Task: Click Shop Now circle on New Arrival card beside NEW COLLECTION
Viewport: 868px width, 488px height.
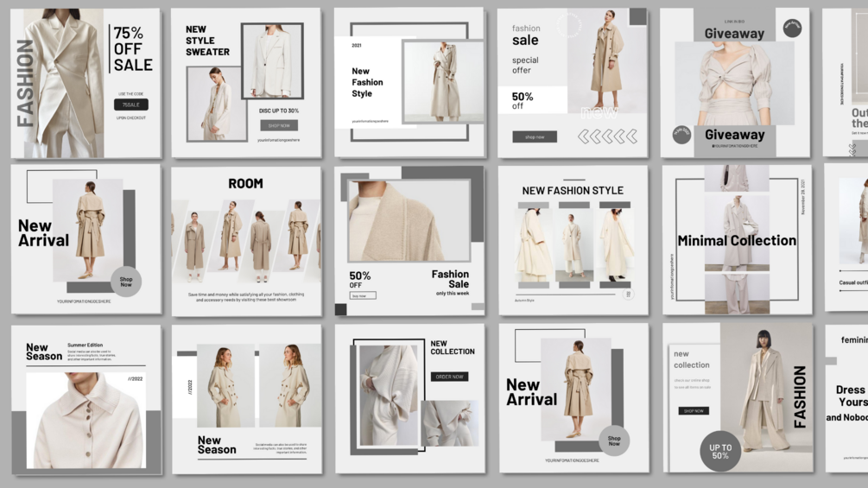Action: [614, 440]
